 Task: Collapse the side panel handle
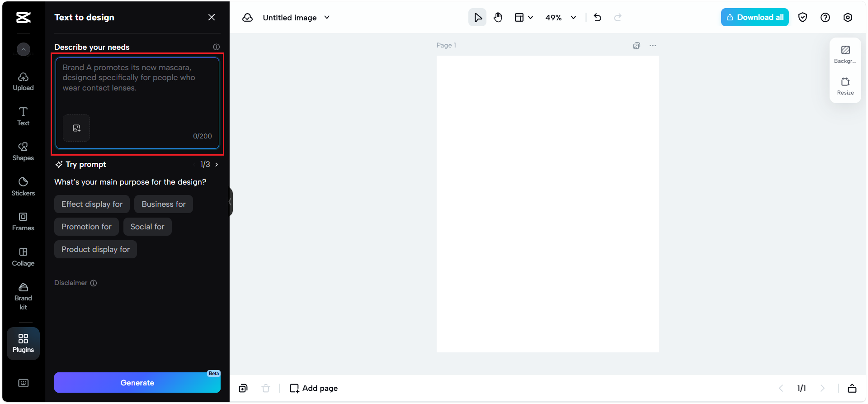coord(231,202)
